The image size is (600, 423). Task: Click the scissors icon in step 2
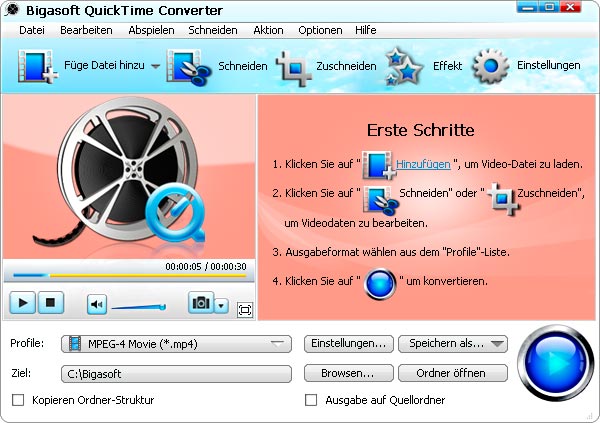pos(381,199)
